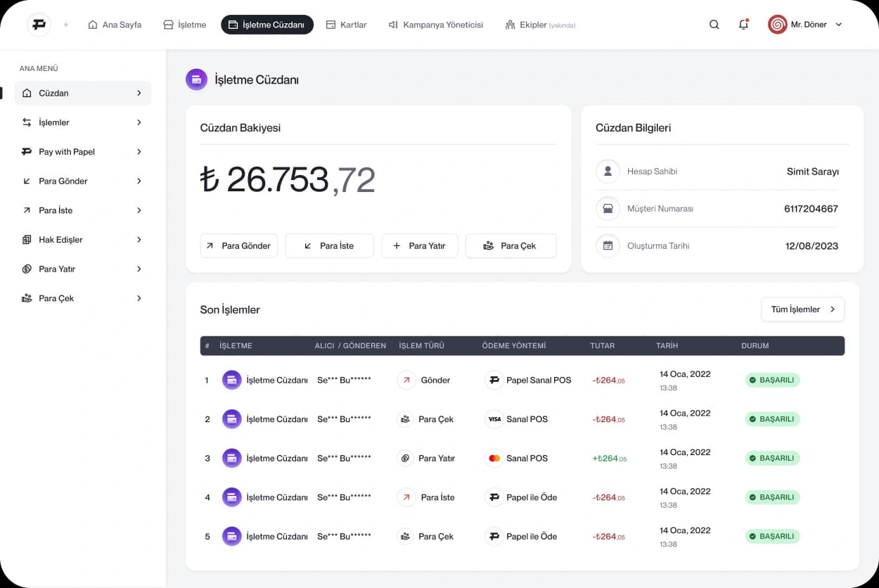Expand the İşlemler sidebar chevron
The image size is (879, 588).
tap(139, 122)
